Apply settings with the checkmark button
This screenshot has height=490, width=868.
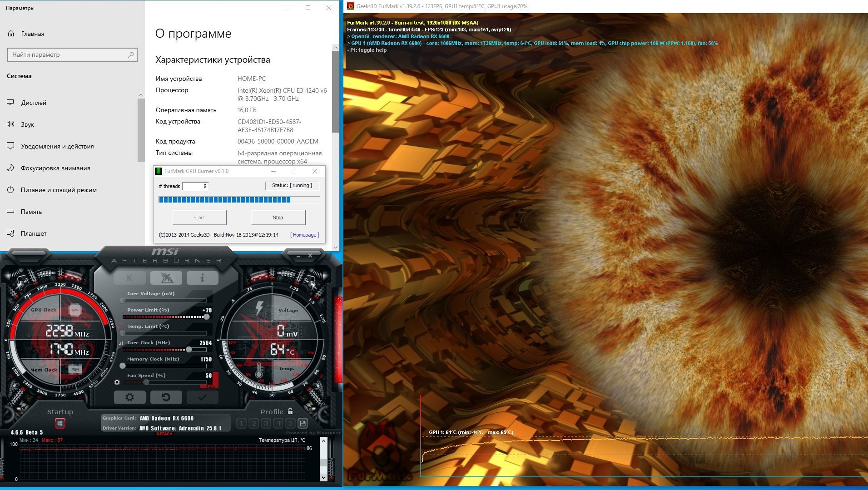(x=202, y=397)
